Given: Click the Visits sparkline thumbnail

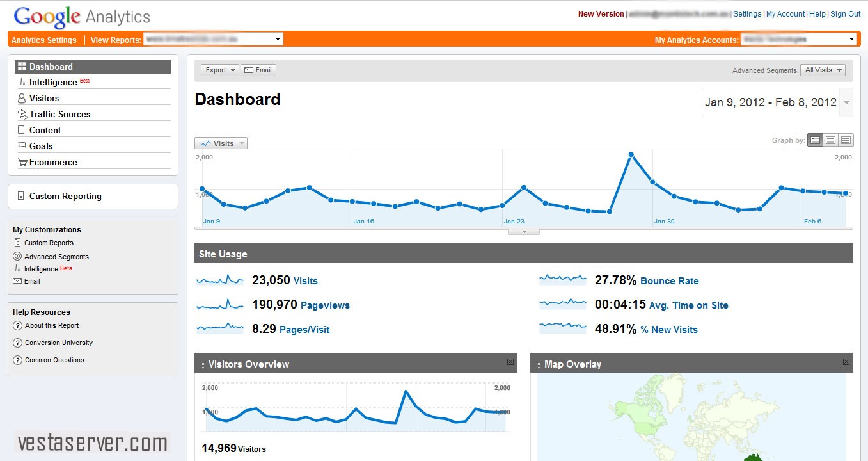Looking at the screenshot, I should pyautogui.click(x=220, y=280).
